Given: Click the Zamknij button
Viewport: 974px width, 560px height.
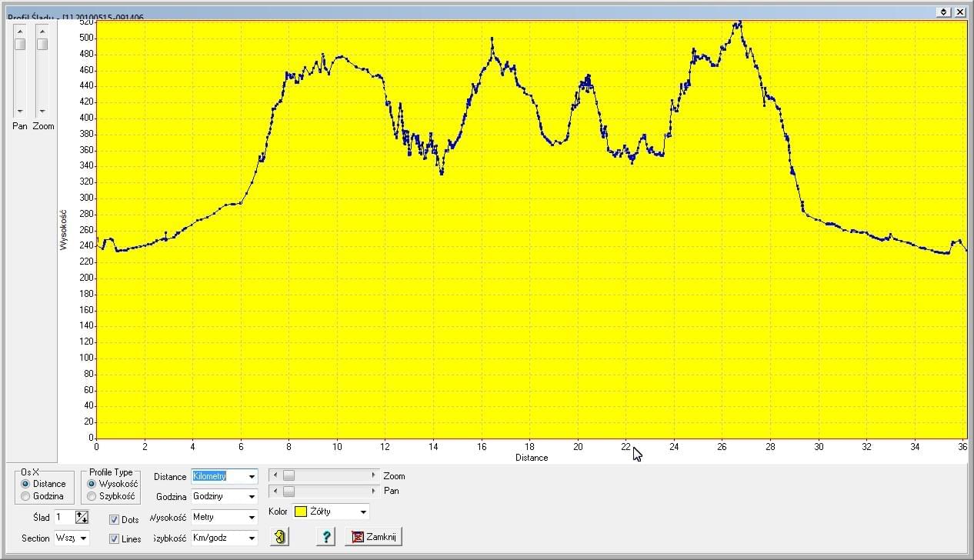Looking at the screenshot, I should 374,537.
